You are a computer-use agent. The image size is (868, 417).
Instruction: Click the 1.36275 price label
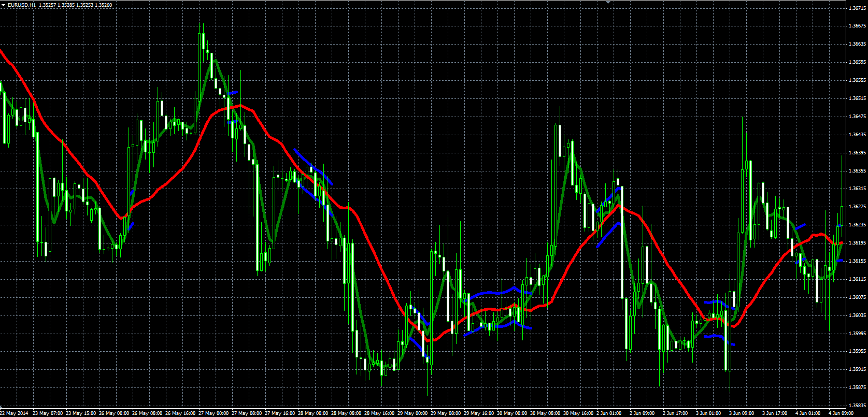[857, 207]
